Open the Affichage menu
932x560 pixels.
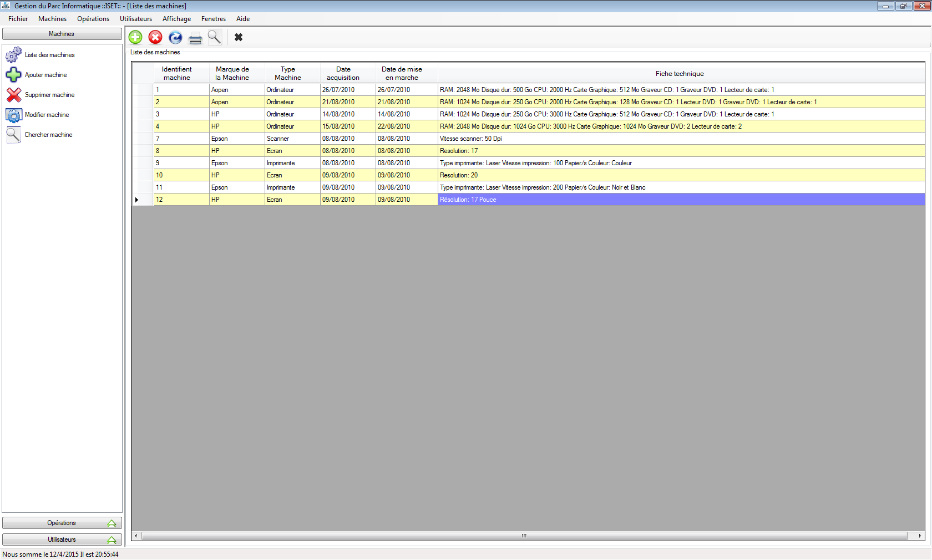(176, 19)
